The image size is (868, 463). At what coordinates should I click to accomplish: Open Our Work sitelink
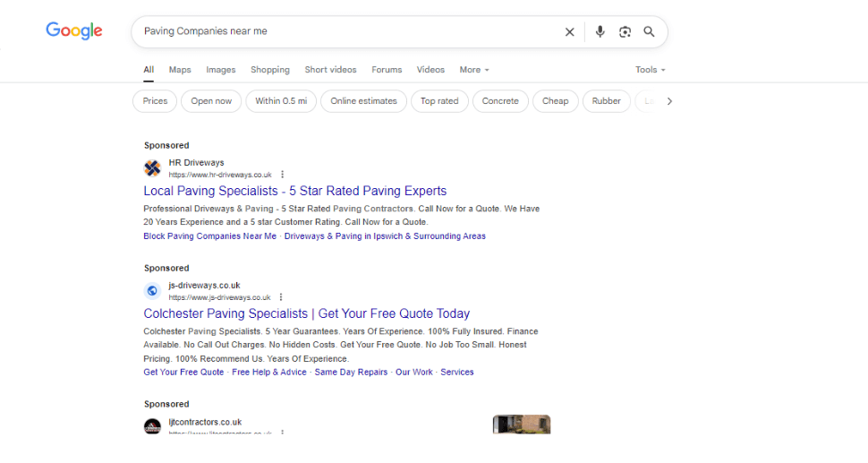[414, 373]
